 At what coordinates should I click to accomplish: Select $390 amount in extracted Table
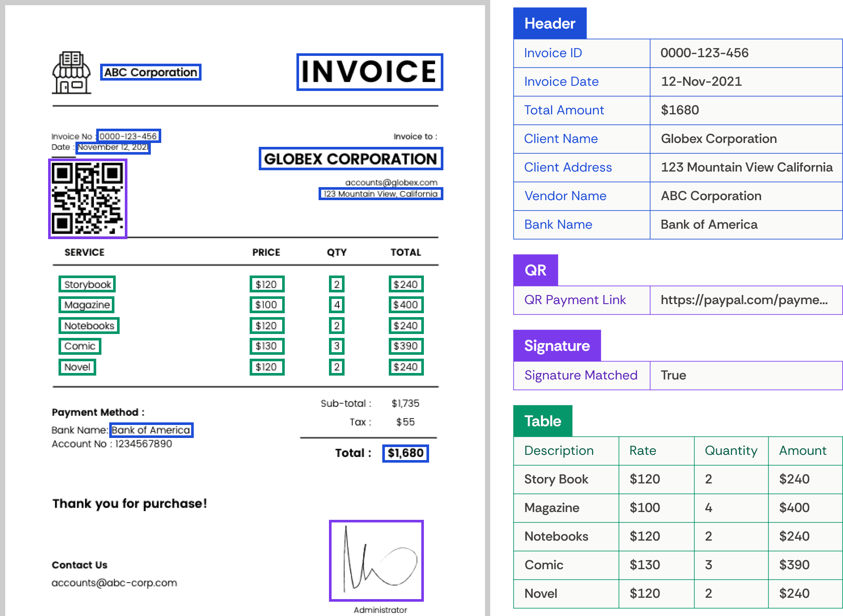pos(794,565)
